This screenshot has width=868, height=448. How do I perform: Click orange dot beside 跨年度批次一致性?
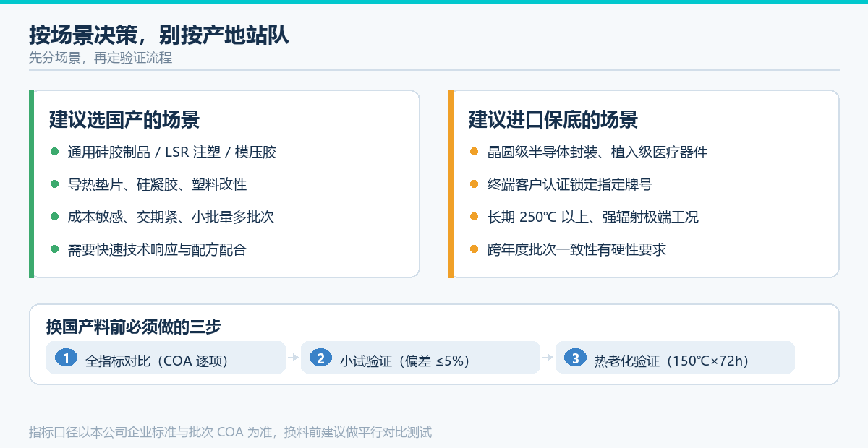click(x=474, y=249)
